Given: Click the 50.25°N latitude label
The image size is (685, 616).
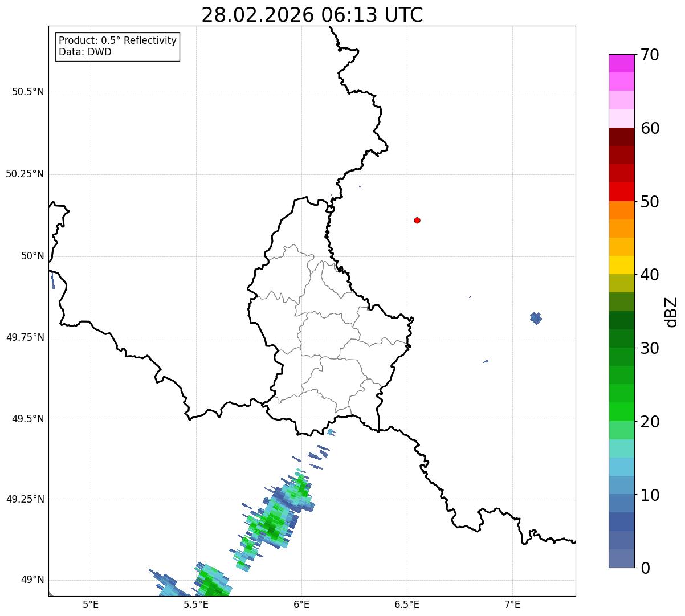Looking at the screenshot, I should [x=25, y=174].
